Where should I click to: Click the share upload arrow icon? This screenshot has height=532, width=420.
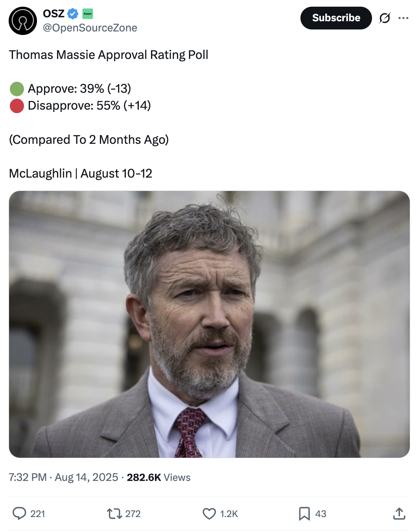point(399,514)
